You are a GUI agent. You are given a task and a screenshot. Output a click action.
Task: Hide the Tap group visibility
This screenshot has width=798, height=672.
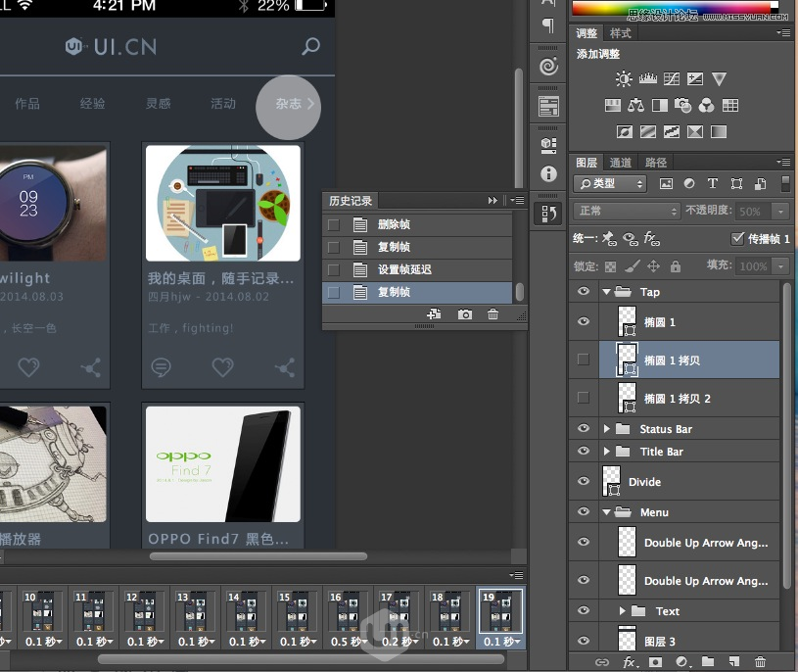583,291
